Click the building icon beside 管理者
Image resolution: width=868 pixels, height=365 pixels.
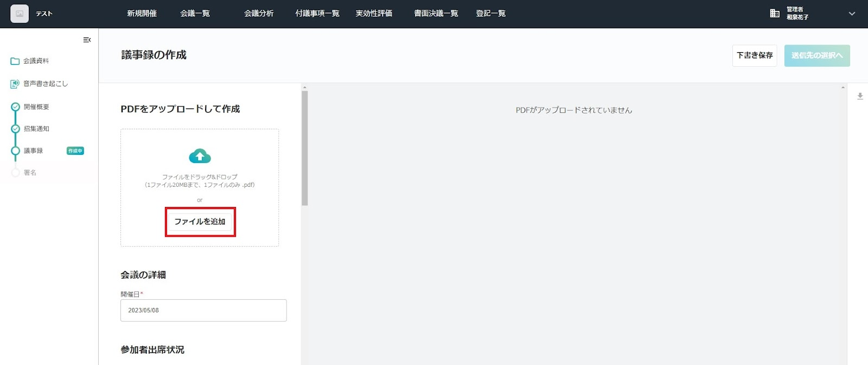pos(775,14)
